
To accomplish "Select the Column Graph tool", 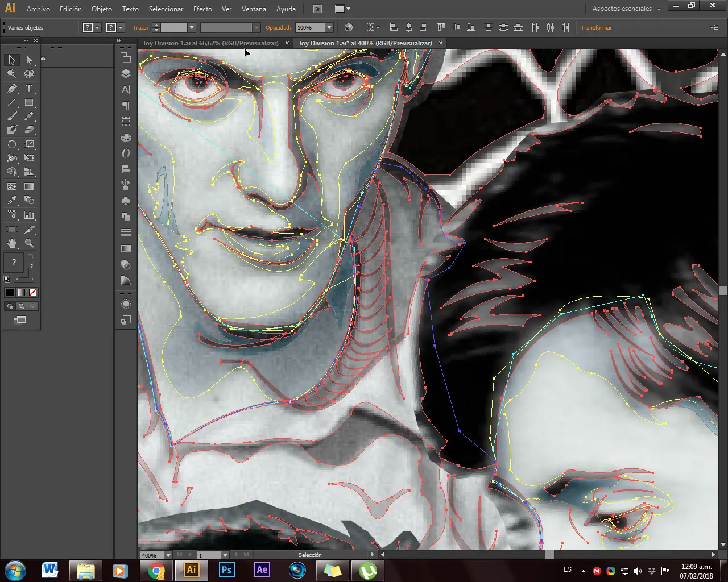I will click(x=29, y=215).
